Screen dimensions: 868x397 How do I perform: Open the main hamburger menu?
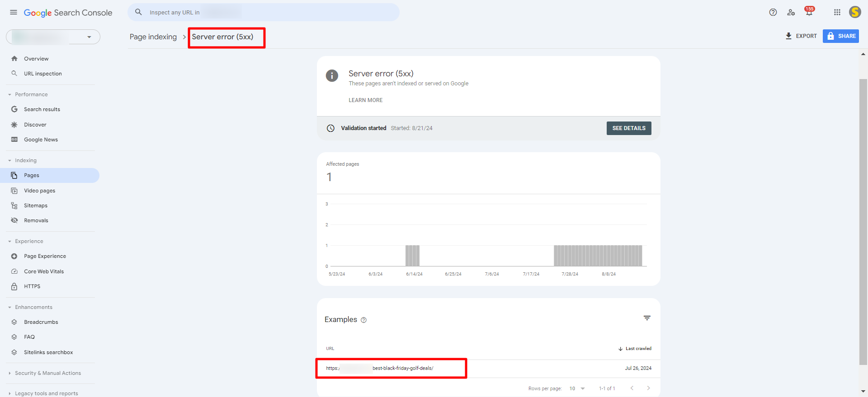[x=14, y=13]
